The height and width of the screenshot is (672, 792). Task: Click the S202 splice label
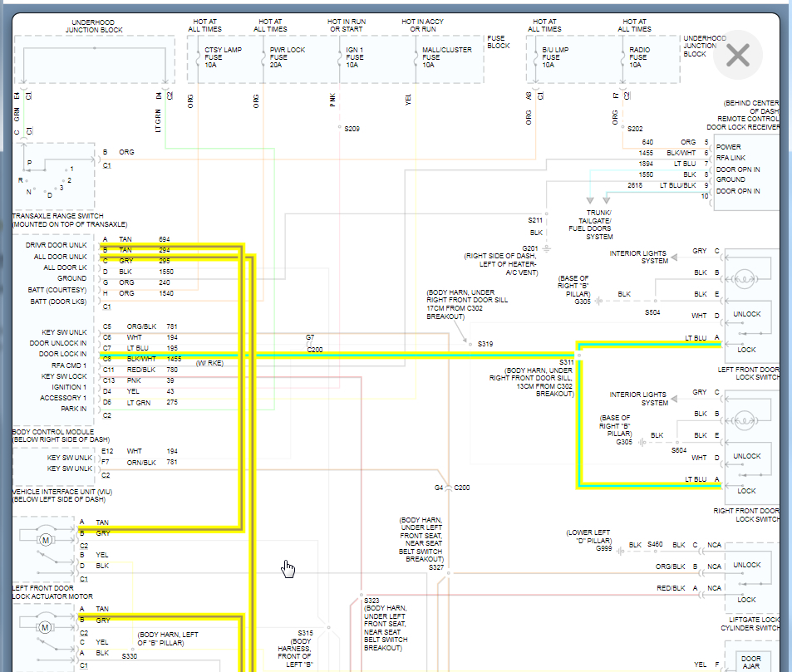(x=635, y=129)
